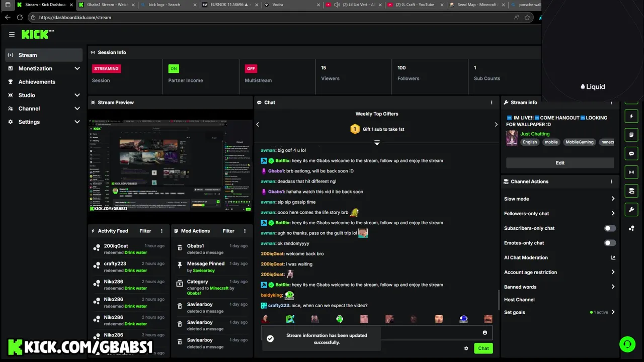Go to the next Weekly Top Gifters slide
This screenshot has width=644, height=362.
click(x=496, y=124)
